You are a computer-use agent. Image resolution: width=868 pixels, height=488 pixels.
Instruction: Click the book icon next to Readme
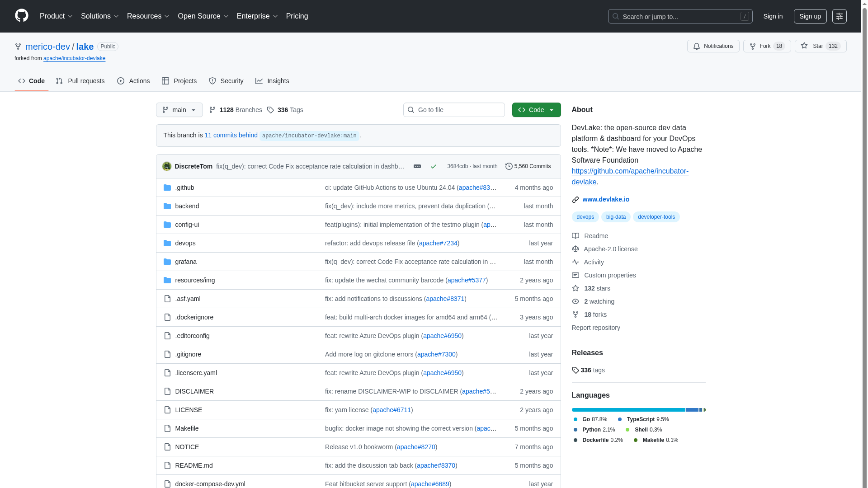pos(576,236)
